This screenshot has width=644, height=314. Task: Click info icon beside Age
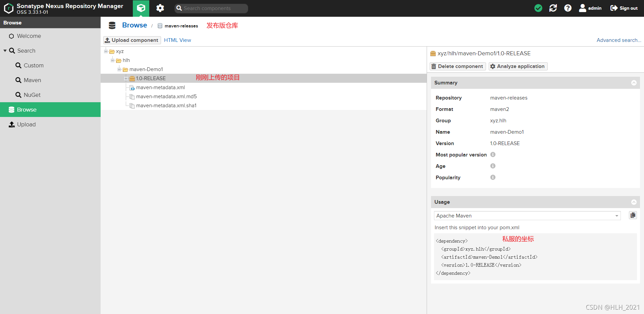click(x=493, y=166)
